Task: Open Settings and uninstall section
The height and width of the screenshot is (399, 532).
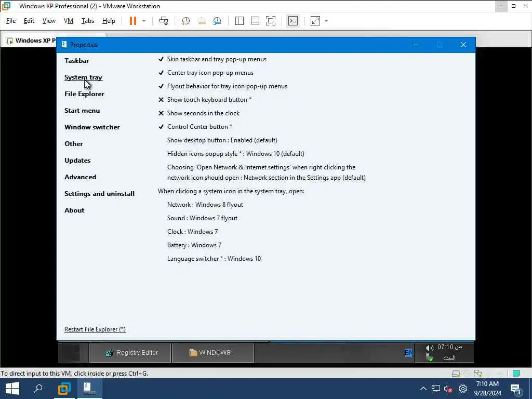Action: click(x=99, y=194)
